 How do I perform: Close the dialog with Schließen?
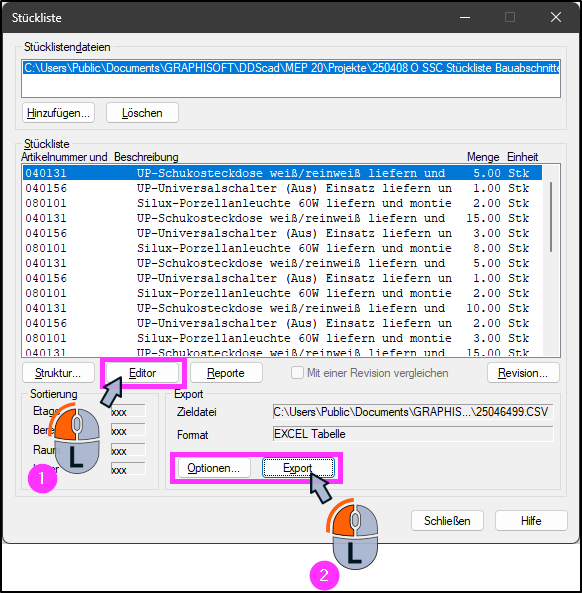447,521
